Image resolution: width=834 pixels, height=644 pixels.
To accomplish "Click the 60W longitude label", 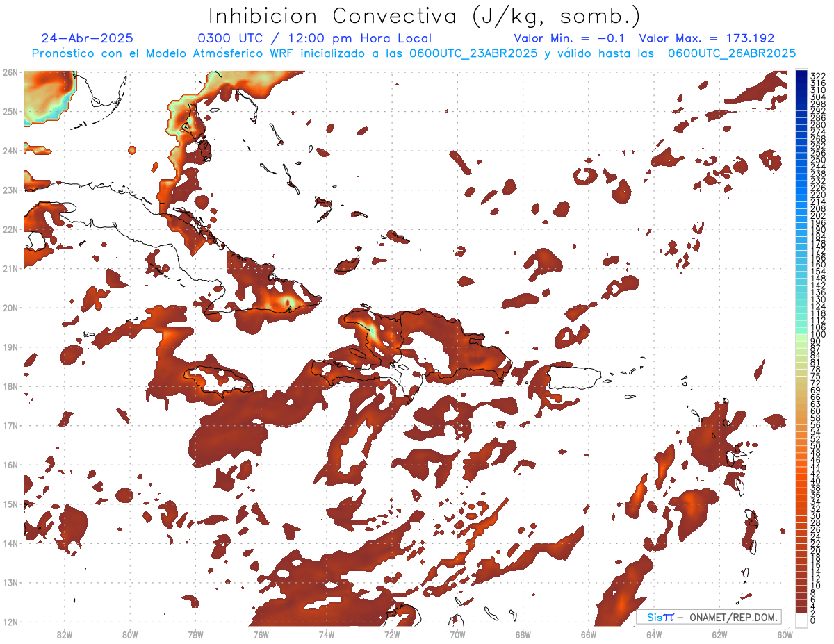I will [785, 635].
